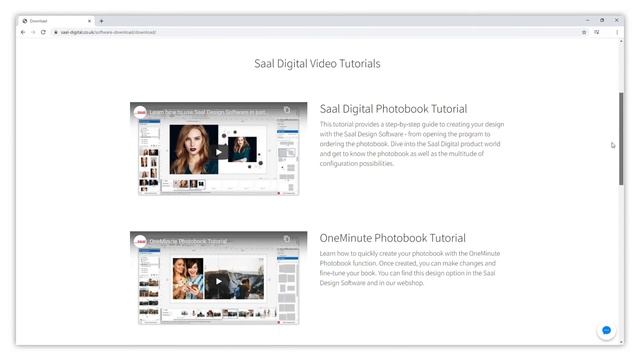
Task: Click the vertical scrollbar thumb
Action: click(621, 139)
